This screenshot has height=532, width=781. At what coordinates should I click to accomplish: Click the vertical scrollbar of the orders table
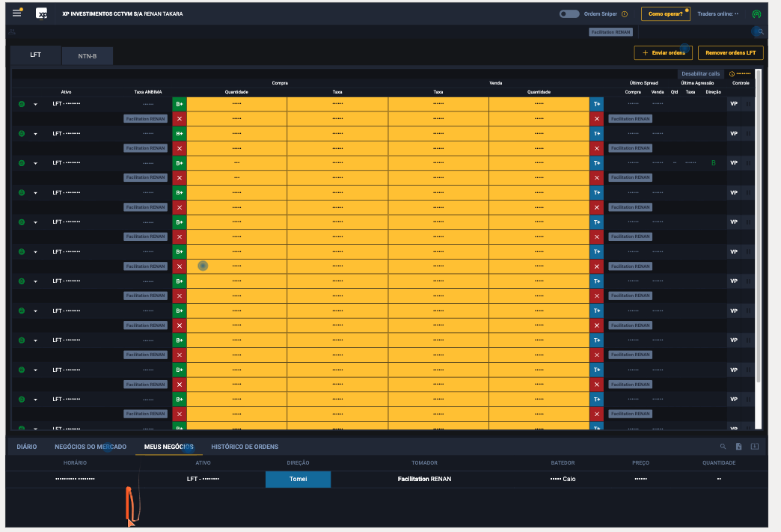[x=758, y=224]
